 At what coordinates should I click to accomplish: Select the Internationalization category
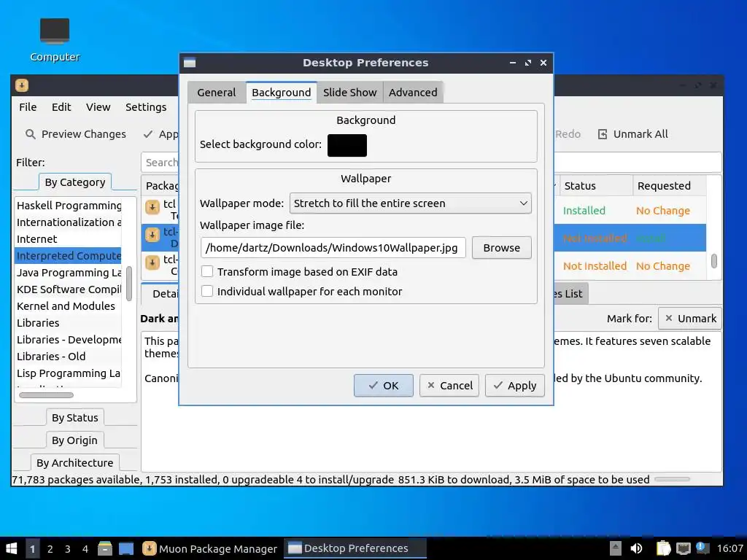click(x=68, y=222)
